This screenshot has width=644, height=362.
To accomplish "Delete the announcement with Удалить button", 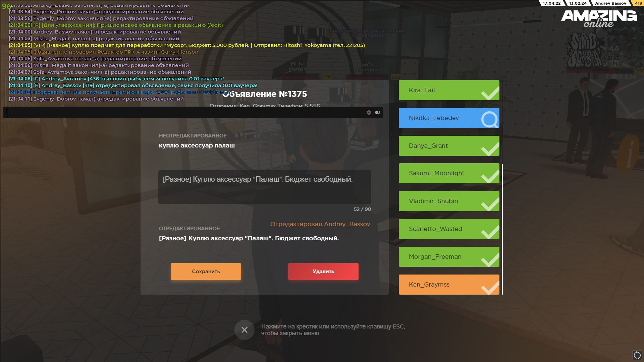I will point(323,271).
